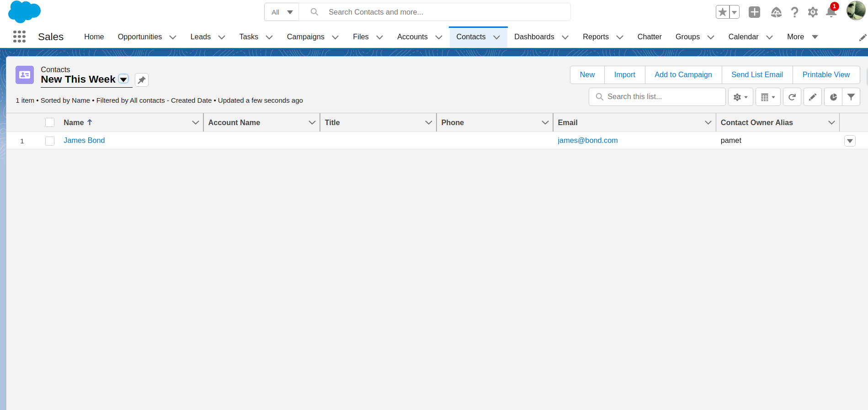Click the Add to Campaign button
This screenshot has width=868, height=410.
pos(683,75)
